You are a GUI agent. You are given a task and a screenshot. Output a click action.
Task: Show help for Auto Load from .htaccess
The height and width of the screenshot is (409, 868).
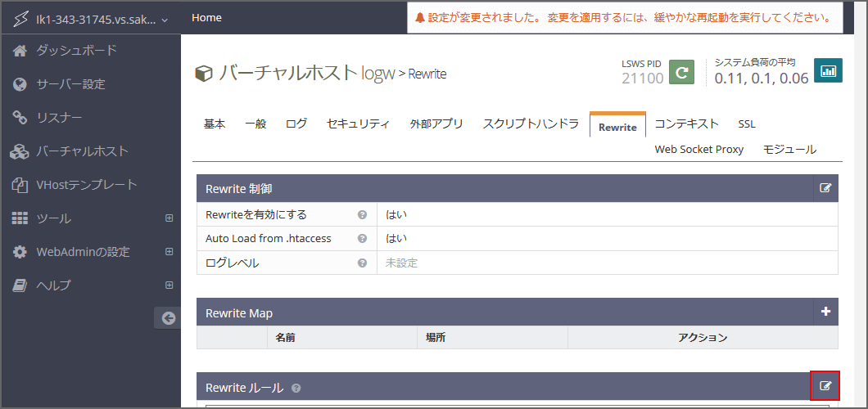(x=362, y=239)
